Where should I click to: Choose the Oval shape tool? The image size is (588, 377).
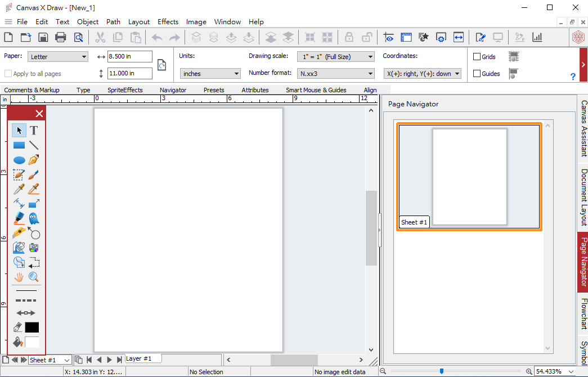point(19,160)
